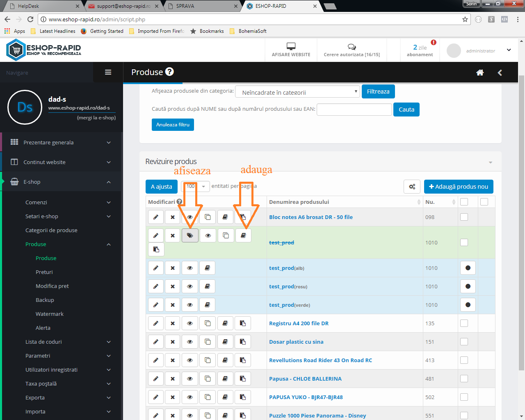
Task: Click delete X icon for Registru A4
Action: [x=173, y=323]
